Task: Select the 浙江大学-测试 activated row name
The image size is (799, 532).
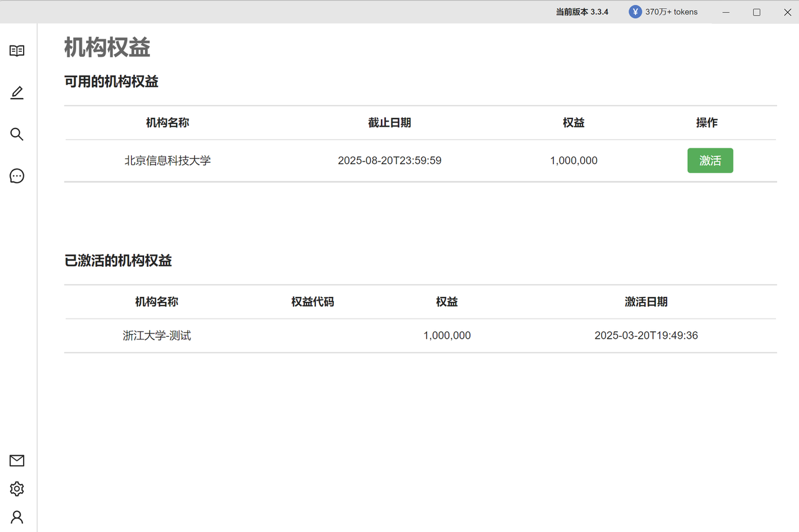Action: click(x=157, y=336)
